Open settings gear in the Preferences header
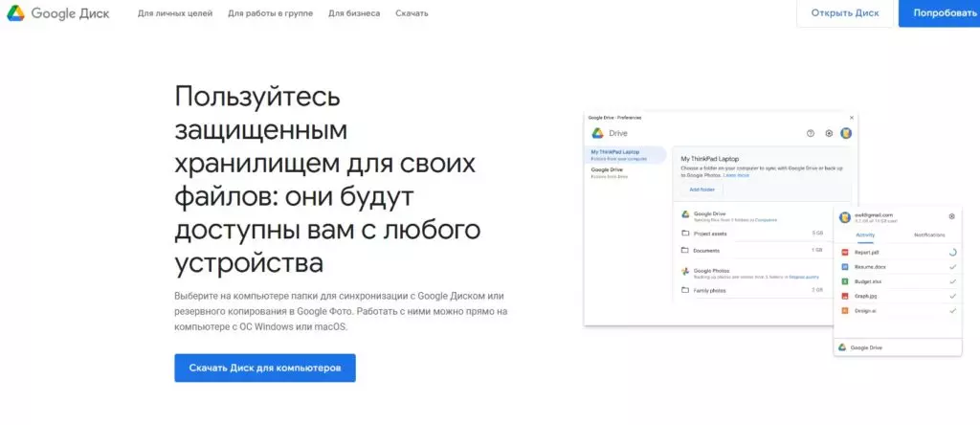The image size is (980, 425). [x=829, y=133]
